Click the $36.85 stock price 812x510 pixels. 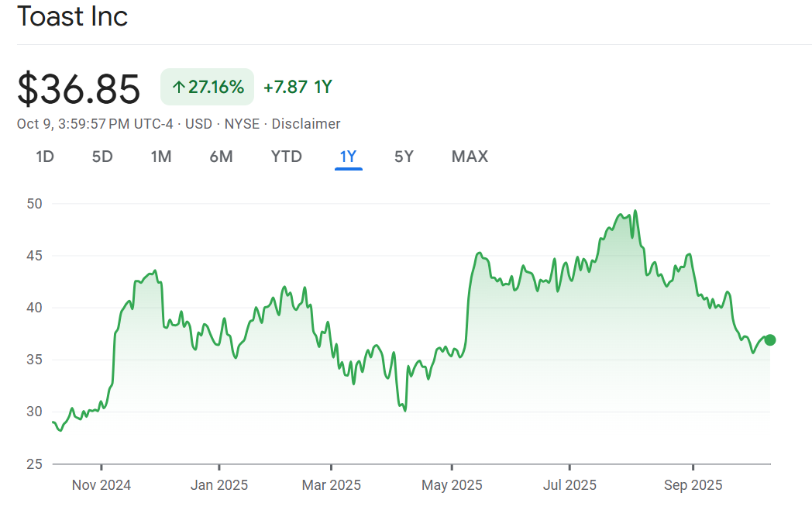(x=79, y=88)
